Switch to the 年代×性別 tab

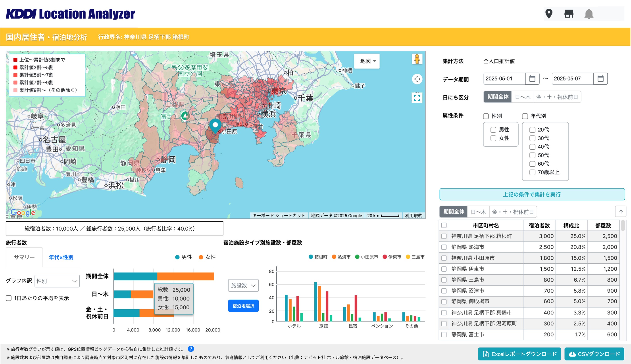[61, 257]
